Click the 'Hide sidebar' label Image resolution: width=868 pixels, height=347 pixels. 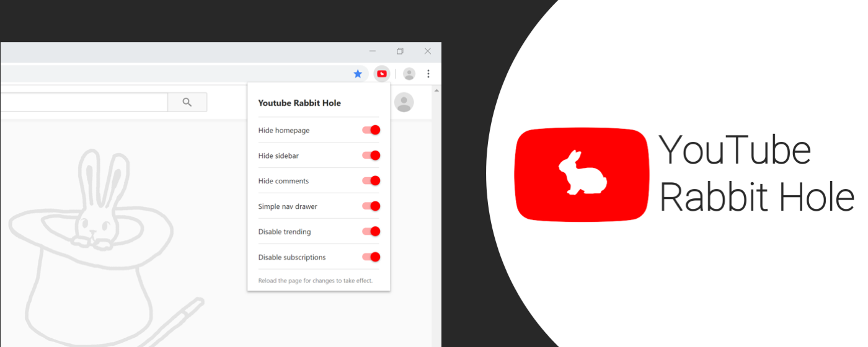278,156
